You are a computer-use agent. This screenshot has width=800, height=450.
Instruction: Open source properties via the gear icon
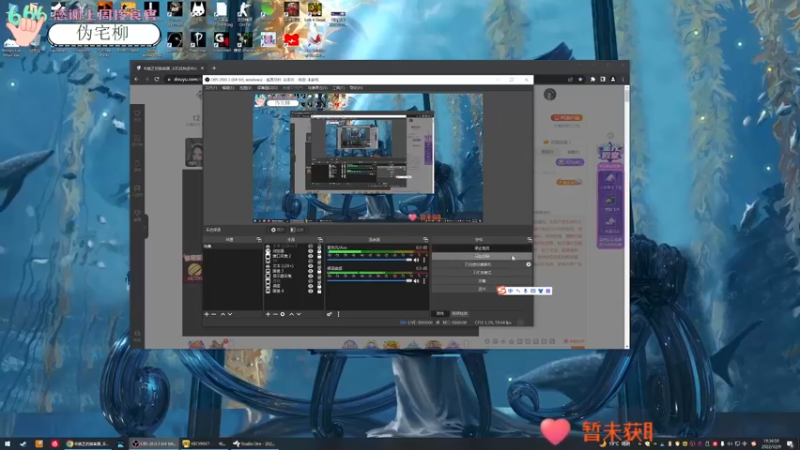point(283,314)
